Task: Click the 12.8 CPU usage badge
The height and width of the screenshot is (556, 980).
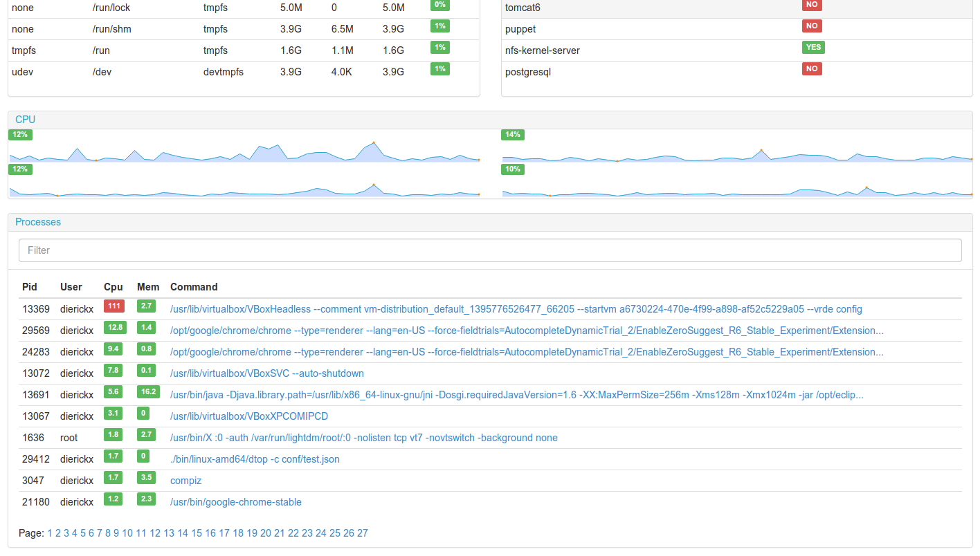Action: 114,327
